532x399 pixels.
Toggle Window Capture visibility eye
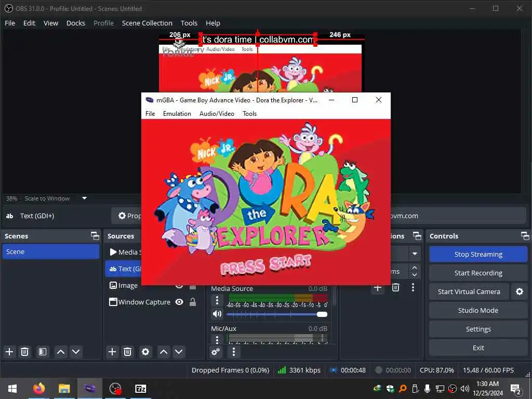pyautogui.click(x=179, y=302)
